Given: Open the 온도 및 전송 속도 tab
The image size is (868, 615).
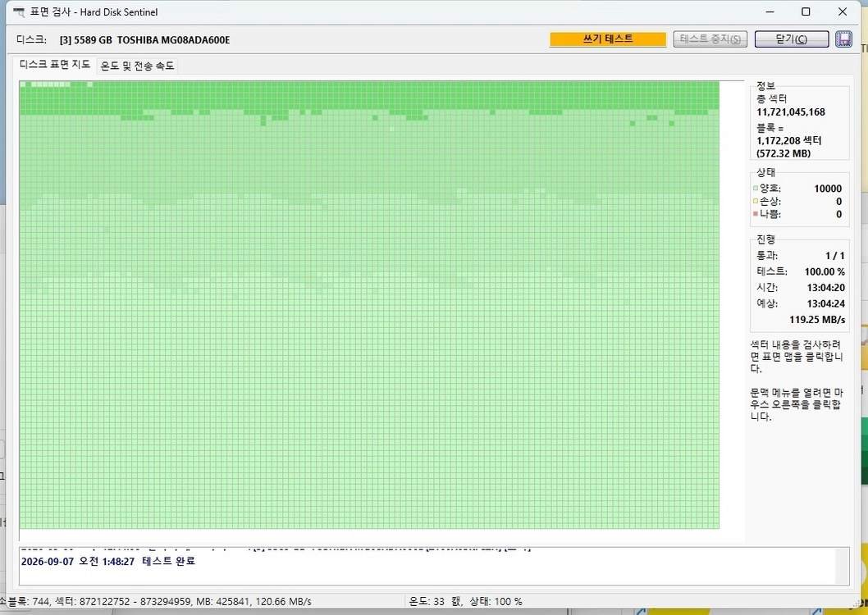Looking at the screenshot, I should pos(137,66).
